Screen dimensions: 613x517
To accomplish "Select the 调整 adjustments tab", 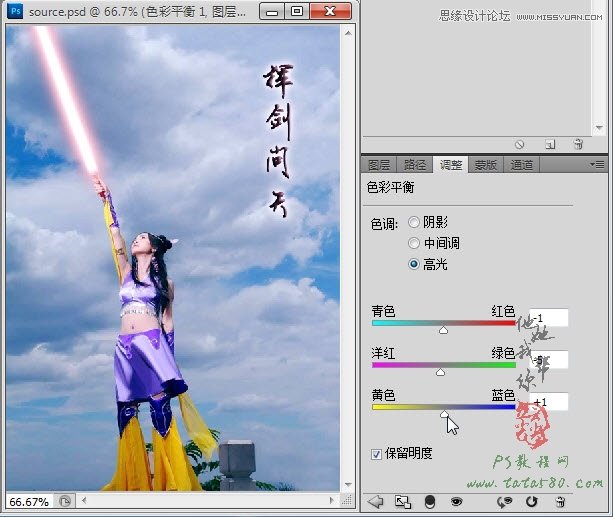I will [x=450, y=165].
